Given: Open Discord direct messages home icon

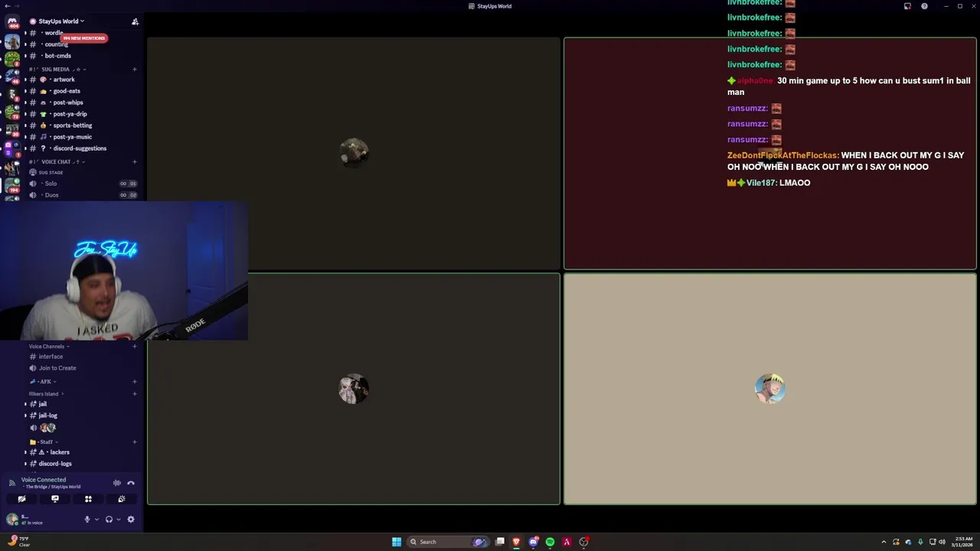Looking at the screenshot, I should pyautogui.click(x=12, y=22).
